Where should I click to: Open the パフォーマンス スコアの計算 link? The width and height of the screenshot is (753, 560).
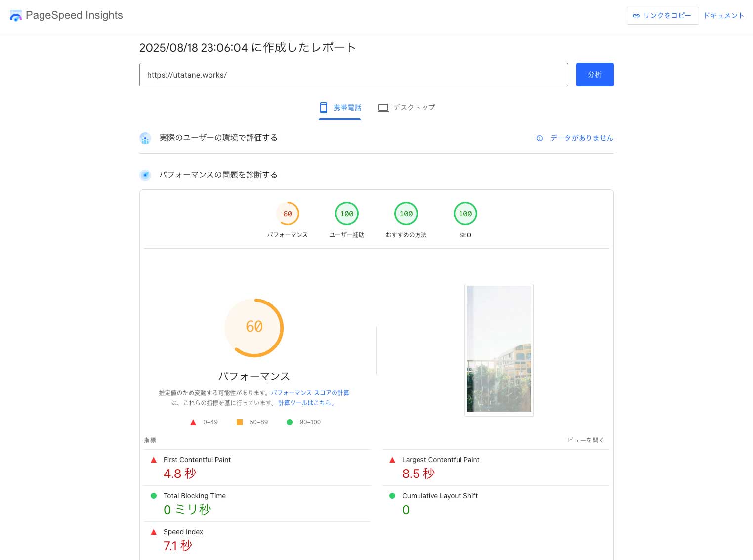tap(310, 393)
